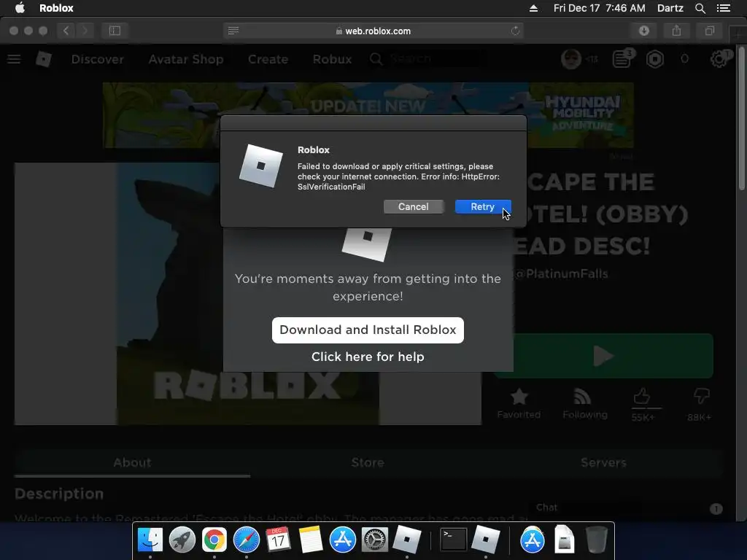Toggle the Safari sidebar button
The image size is (747, 560).
coord(115,31)
